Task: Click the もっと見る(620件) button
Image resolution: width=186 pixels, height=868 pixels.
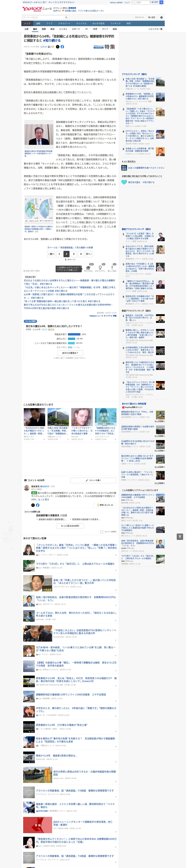Action: (70, 526)
